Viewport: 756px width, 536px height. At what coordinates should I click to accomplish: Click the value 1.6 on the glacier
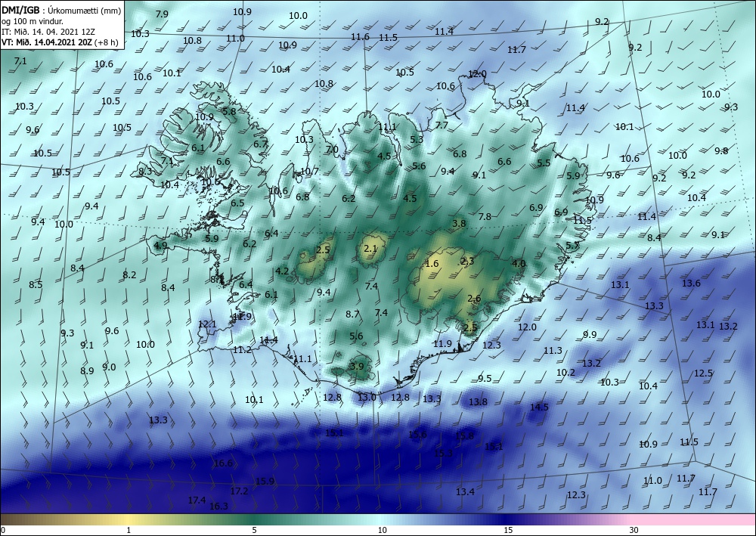(432, 263)
